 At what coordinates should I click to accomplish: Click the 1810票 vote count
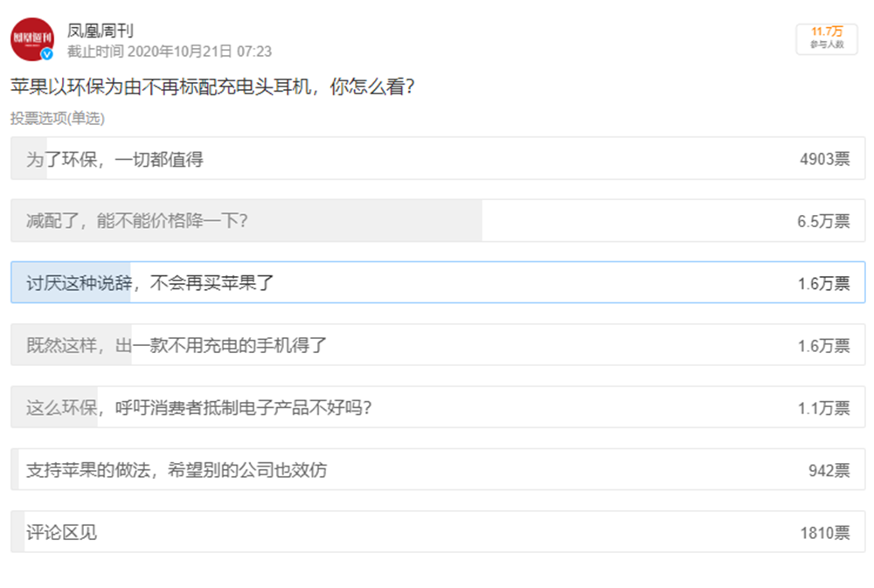[824, 532]
